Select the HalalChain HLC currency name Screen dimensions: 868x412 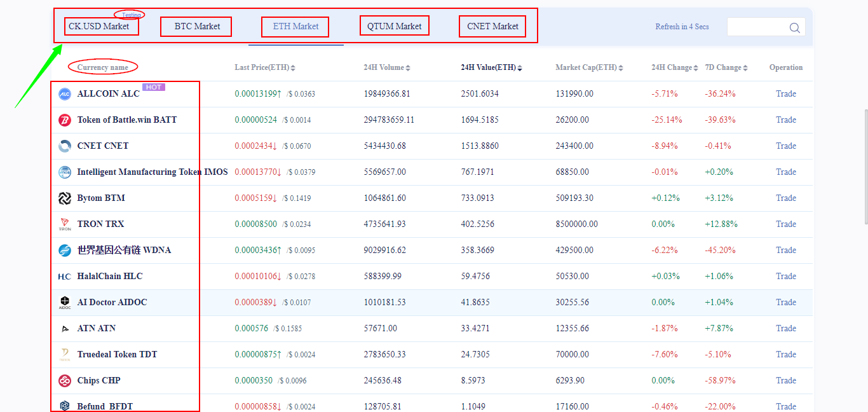click(110, 276)
